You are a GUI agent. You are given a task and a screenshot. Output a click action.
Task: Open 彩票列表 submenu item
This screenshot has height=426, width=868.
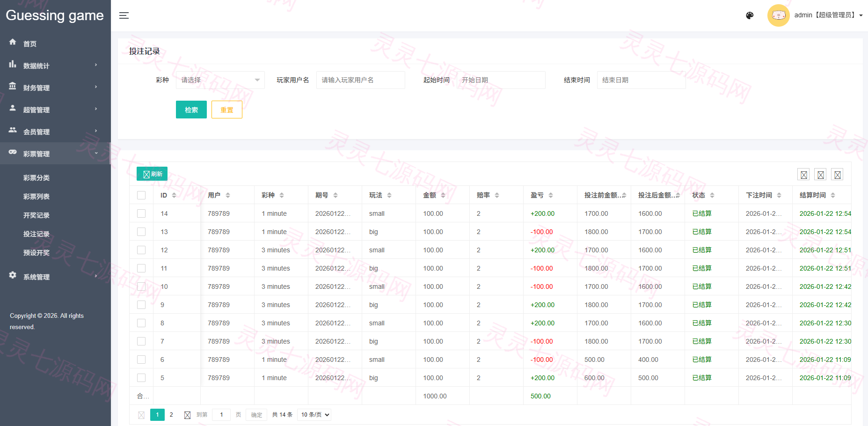36,197
